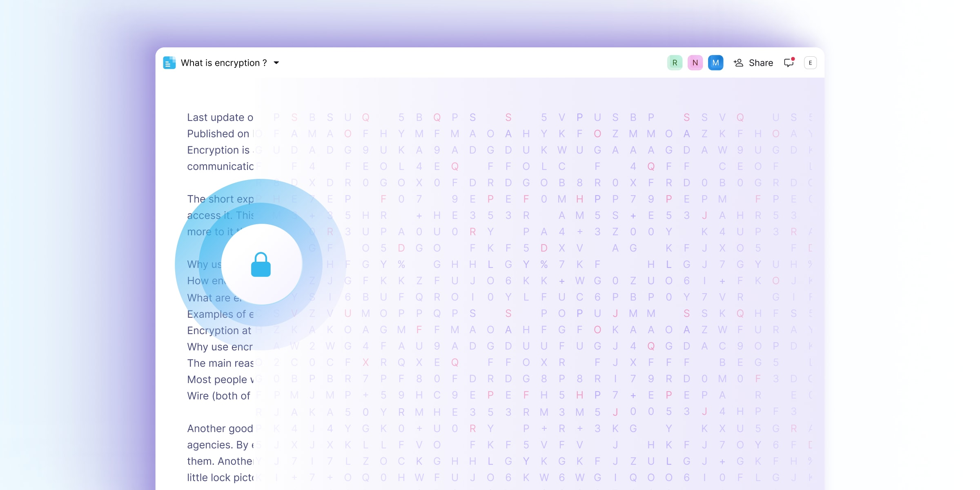Click the 'The main reas' paragraph line
980x490 pixels.
pyautogui.click(x=220, y=363)
